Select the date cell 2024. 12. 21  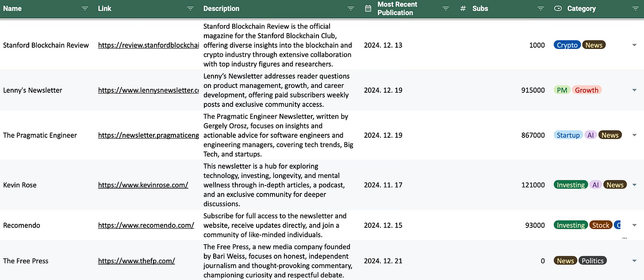tap(383, 261)
